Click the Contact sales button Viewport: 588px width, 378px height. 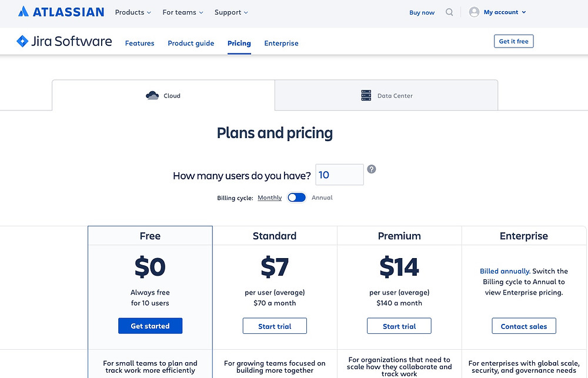point(524,326)
